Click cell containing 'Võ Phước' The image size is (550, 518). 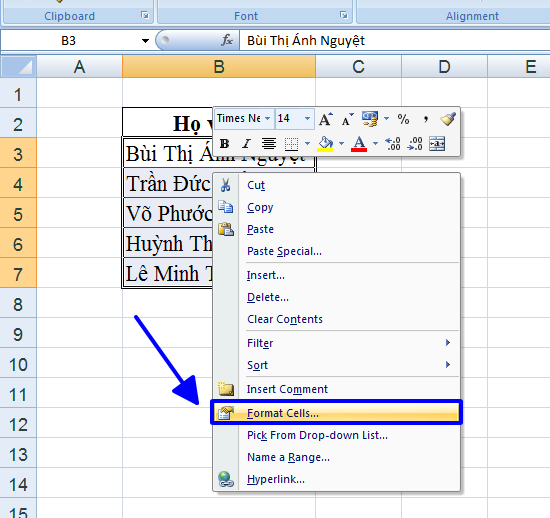[x=168, y=214]
